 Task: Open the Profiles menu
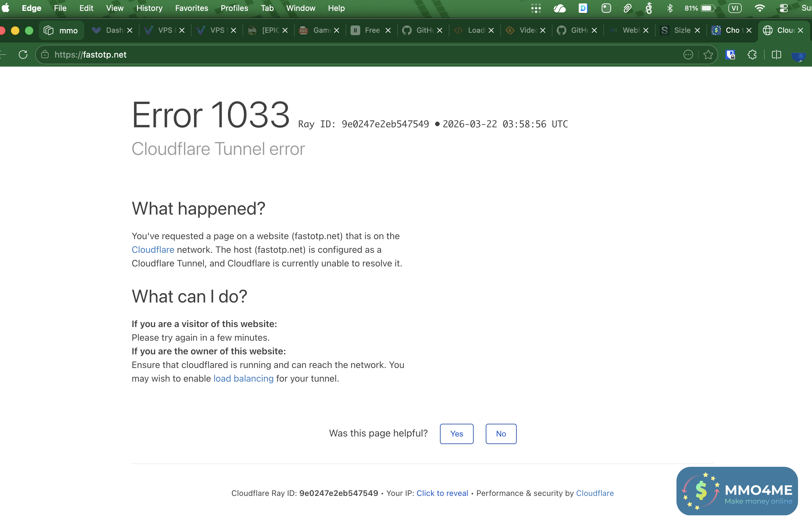pos(234,8)
